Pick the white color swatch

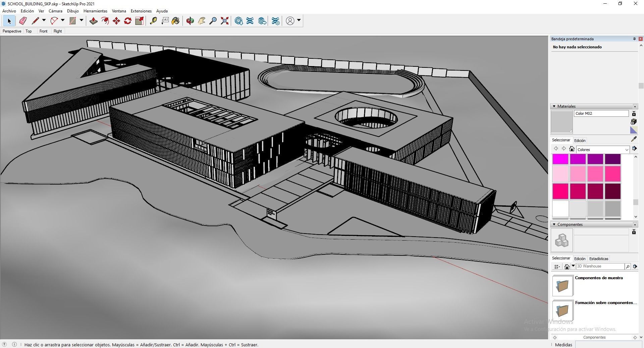(x=560, y=209)
